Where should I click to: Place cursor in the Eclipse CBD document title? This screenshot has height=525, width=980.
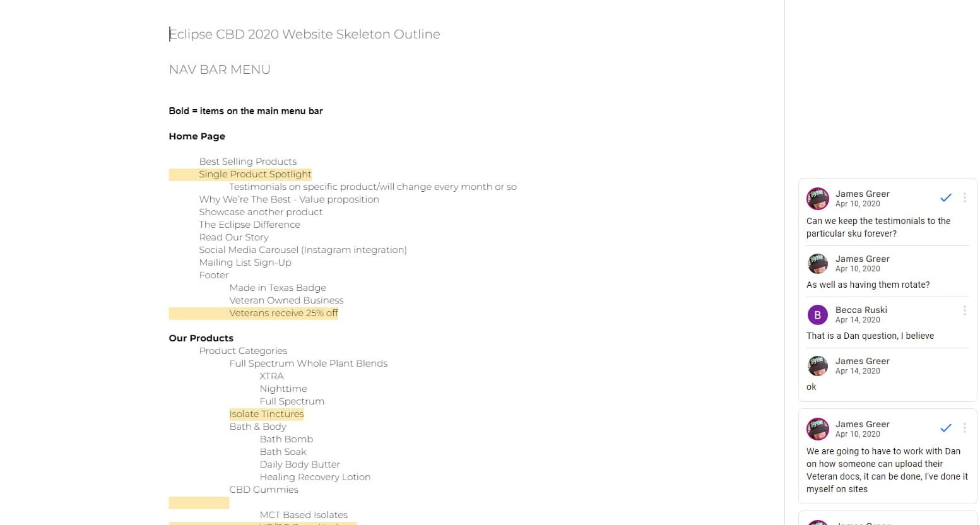(304, 34)
